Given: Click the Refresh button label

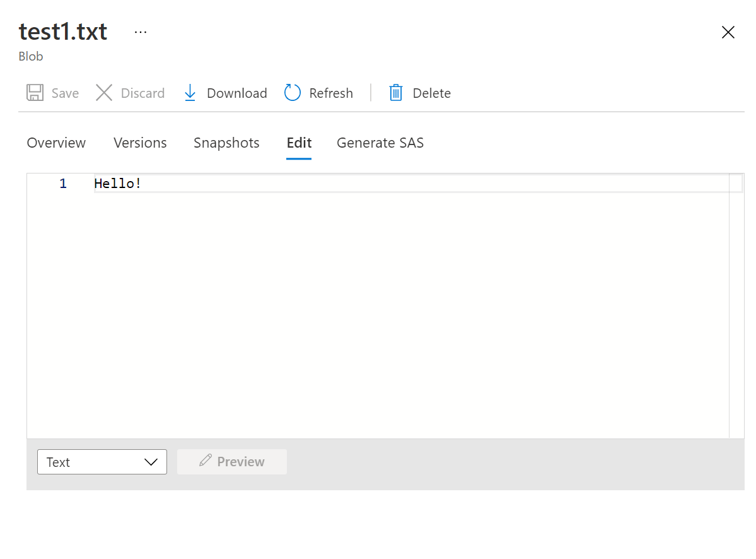Looking at the screenshot, I should [x=331, y=93].
